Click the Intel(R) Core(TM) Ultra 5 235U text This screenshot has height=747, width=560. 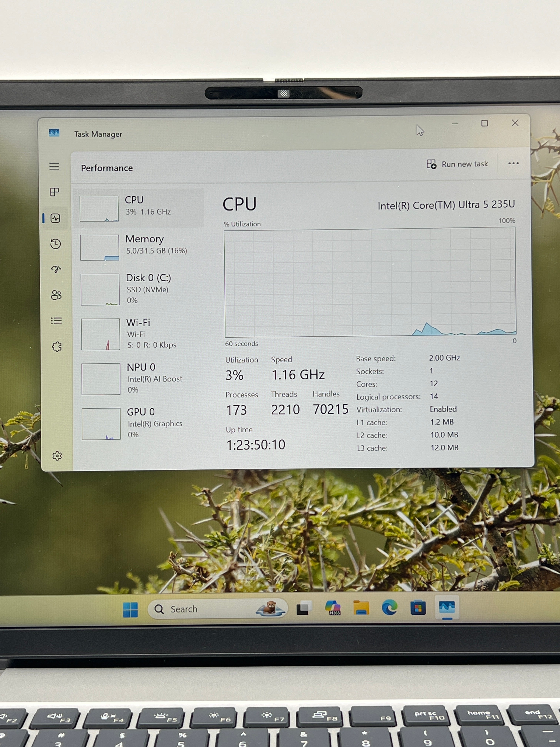(x=446, y=205)
